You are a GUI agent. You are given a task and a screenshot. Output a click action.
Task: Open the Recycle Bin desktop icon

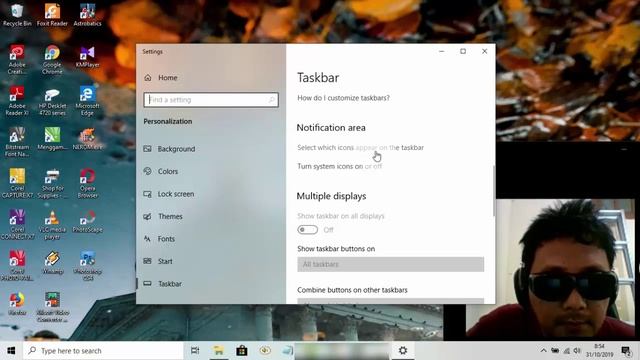[17, 15]
